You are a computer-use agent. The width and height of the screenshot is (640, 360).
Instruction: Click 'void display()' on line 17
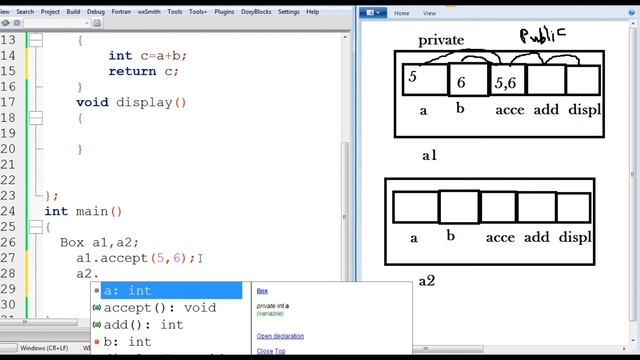pyautogui.click(x=131, y=102)
